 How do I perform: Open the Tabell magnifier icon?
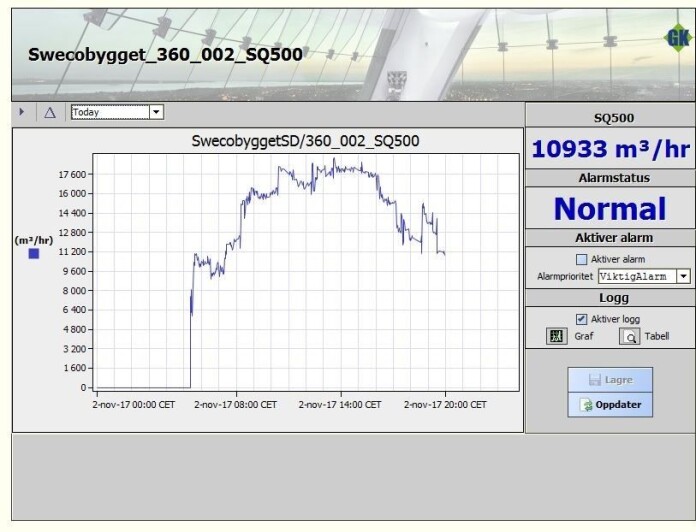click(629, 336)
